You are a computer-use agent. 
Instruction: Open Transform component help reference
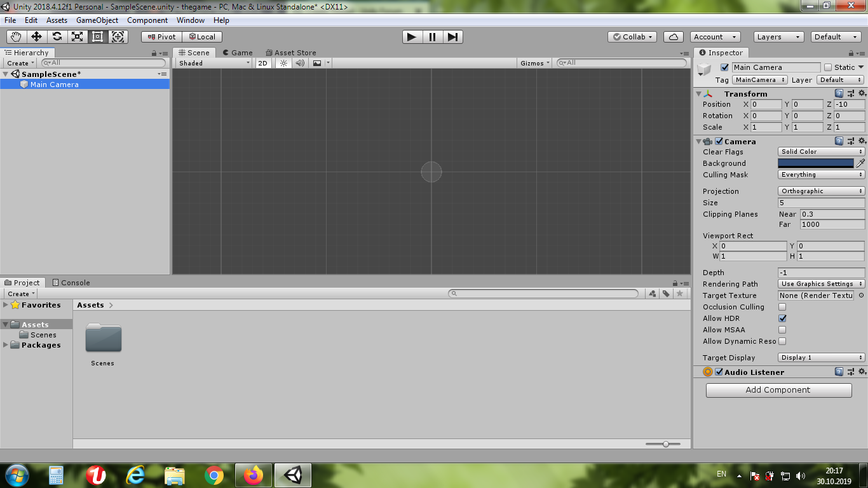839,94
